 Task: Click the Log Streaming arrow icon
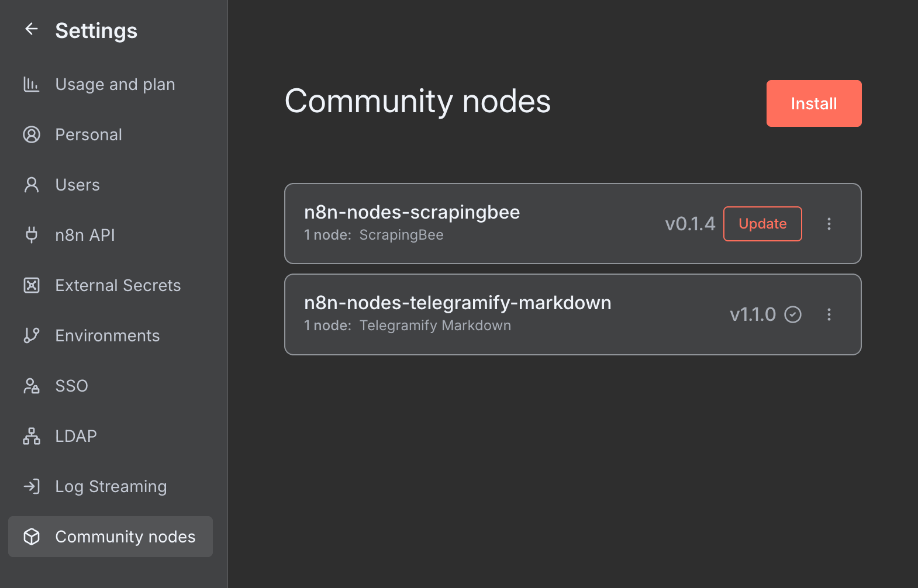tap(32, 486)
